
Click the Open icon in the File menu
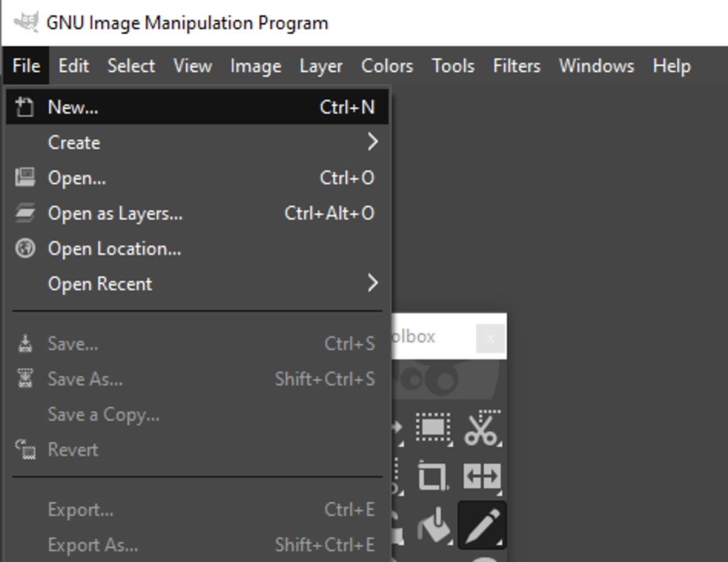pyautogui.click(x=25, y=177)
